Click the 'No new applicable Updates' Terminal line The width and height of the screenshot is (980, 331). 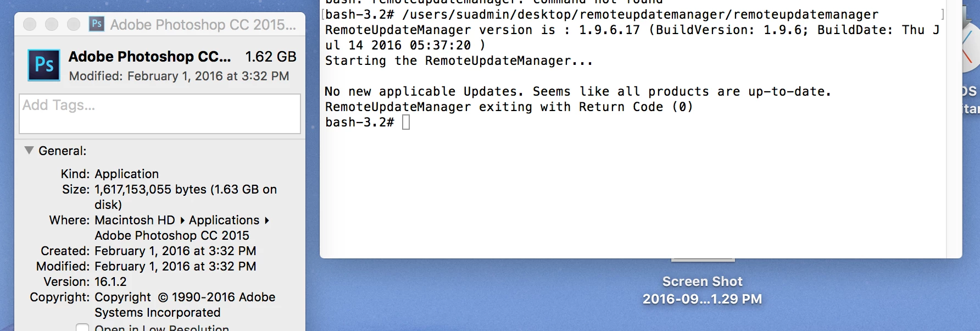578,91
